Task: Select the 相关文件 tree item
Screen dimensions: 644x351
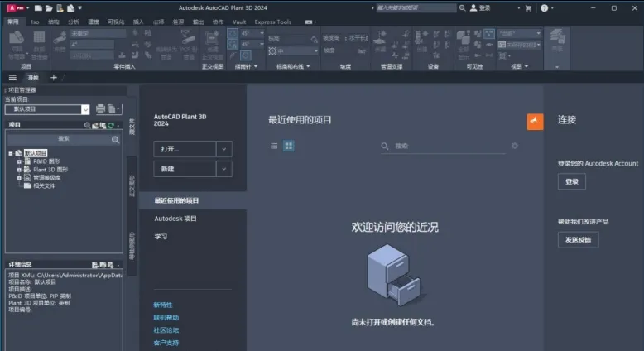Action: (44, 186)
